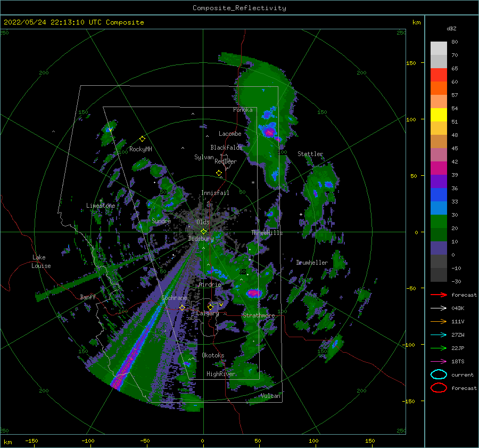479x448 pixels.
Task: Click the green 22JP arrow legend icon
Action: [x=439, y=348]
